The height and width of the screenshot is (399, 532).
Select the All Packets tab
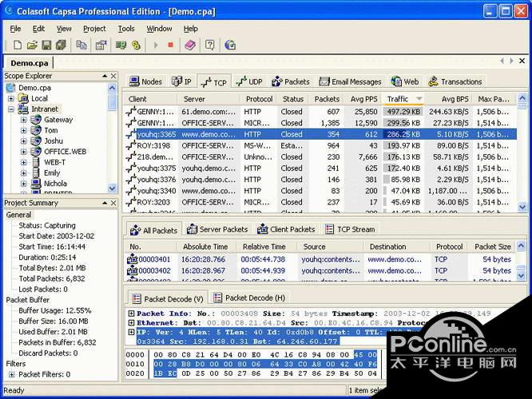point(153,230)
